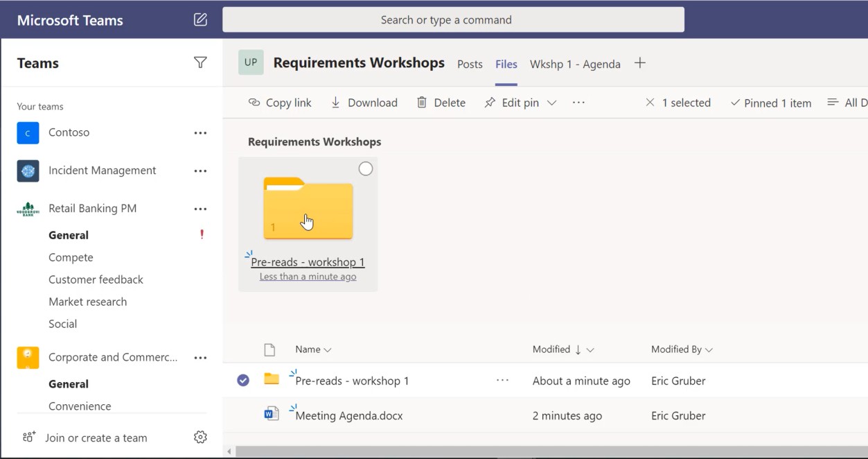868x459 pixels.
Task: Open General channel under Corporate and Commercial
Action: (69, 384)
